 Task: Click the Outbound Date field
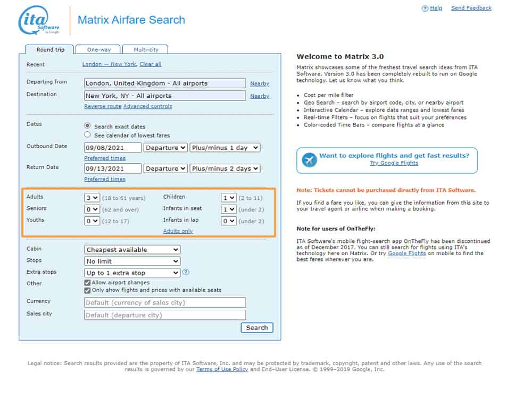click(113, 148)
